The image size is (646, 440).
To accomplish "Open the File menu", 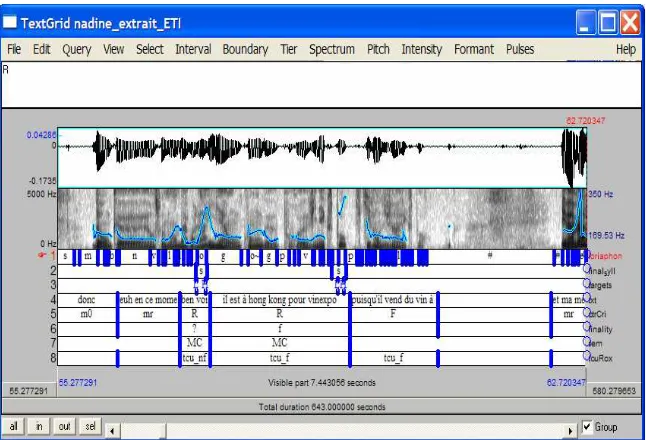I will tap(14, 49).
